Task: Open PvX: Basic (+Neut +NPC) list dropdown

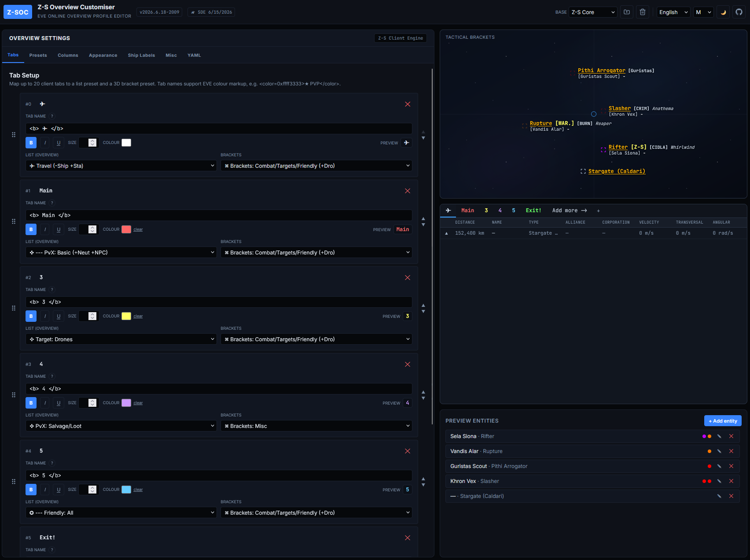Action: [x=121, y=253]
